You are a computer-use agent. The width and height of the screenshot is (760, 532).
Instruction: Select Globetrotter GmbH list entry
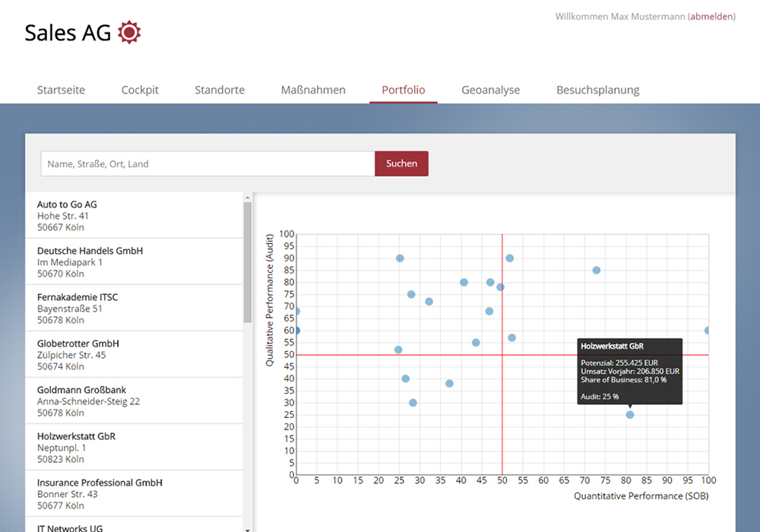pyautogui.click(x=134, y=355)
